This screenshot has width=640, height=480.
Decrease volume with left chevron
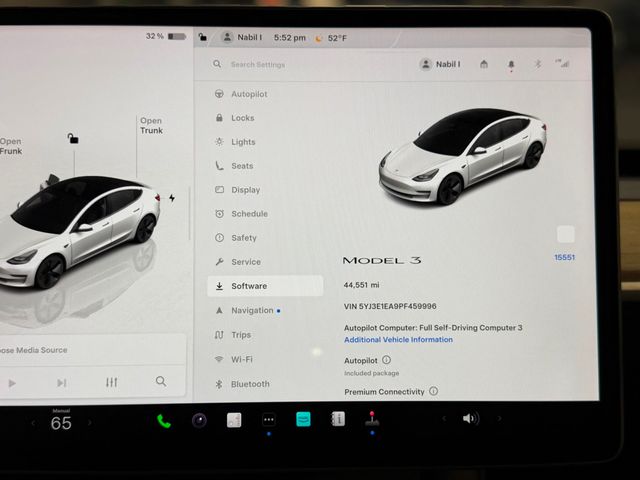click(x=444, y=418)
